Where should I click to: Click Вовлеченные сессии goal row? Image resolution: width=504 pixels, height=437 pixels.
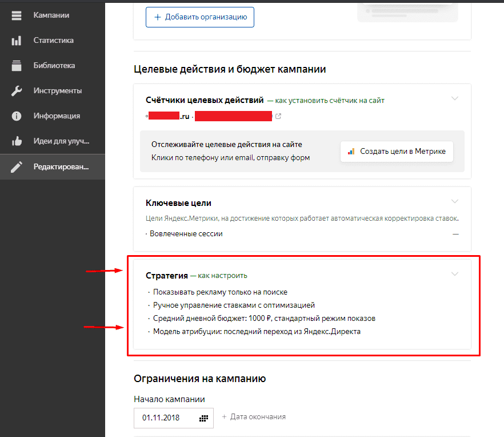click(186, 234)
